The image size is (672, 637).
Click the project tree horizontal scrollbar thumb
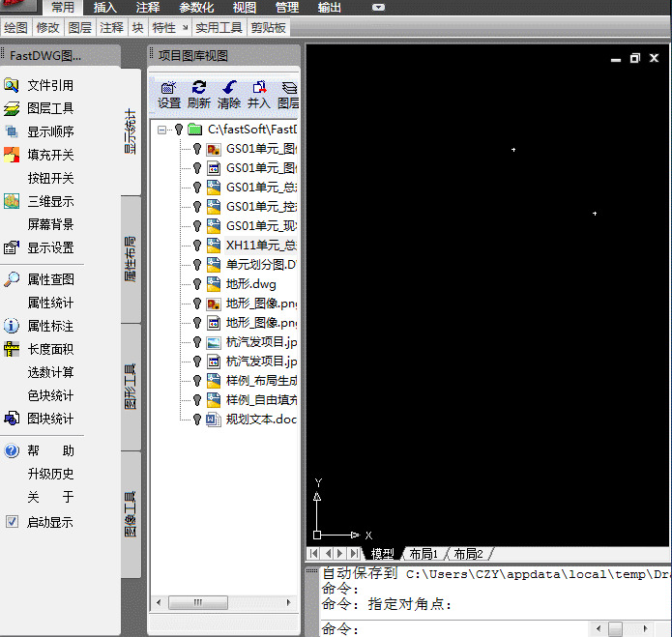click(x=198, y=602)
